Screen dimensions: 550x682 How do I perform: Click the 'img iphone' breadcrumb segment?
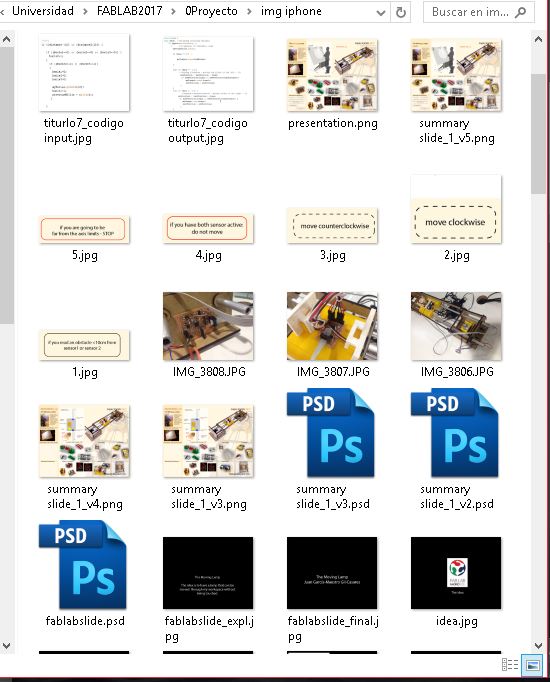[x=291, y=11]
